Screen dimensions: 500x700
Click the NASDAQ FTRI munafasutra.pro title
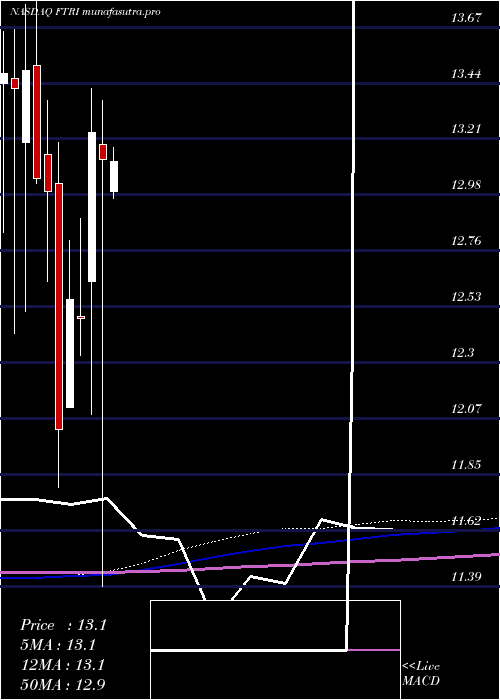coord(85,12)
